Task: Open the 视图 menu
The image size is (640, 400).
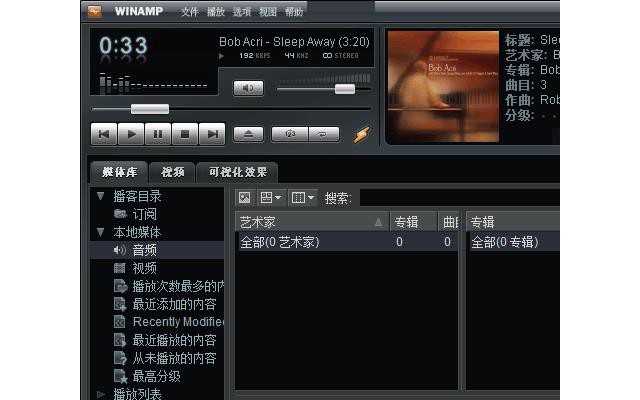Action: coord(268,12)
